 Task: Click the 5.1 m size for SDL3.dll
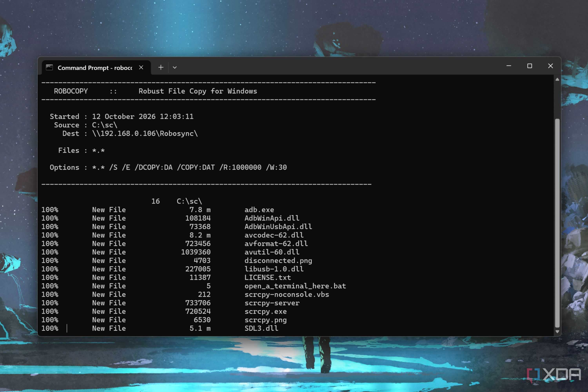click(200, 328)
